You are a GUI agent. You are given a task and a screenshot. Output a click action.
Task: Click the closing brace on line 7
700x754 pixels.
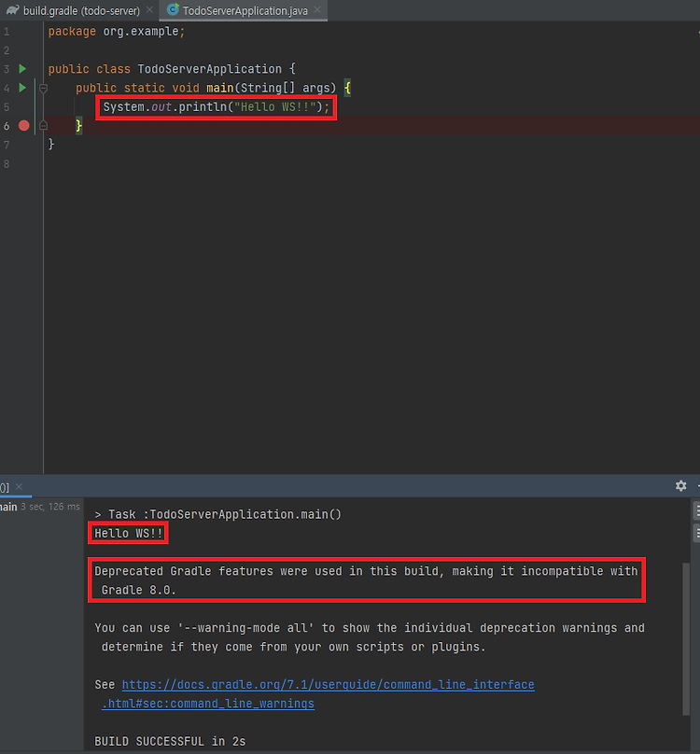pos(51,145)
